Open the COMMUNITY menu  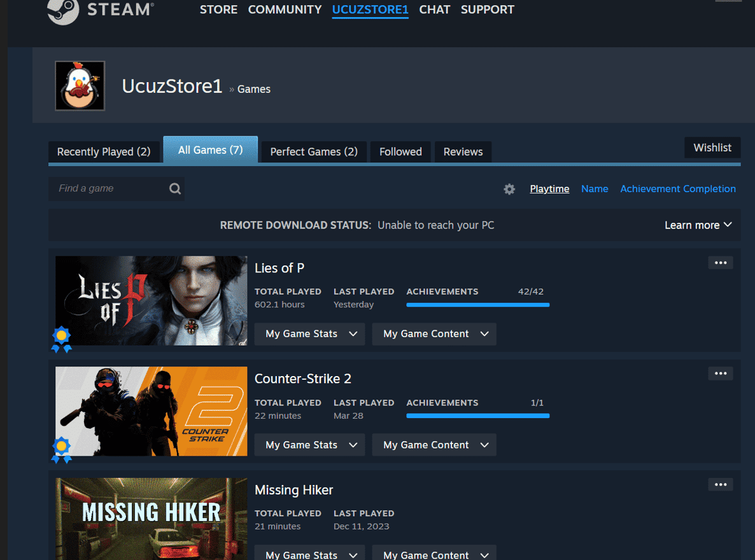pyautogui.click(x=285, y=10)
